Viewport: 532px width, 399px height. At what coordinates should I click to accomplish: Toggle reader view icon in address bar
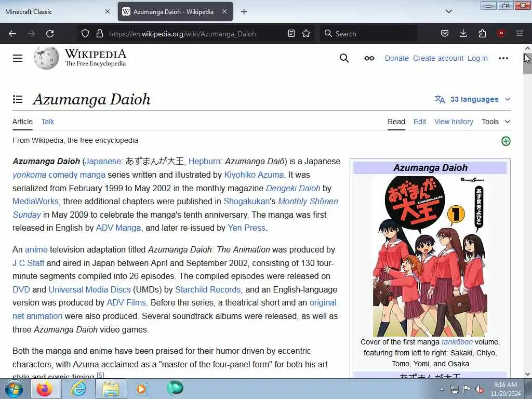tap(291, 33)
